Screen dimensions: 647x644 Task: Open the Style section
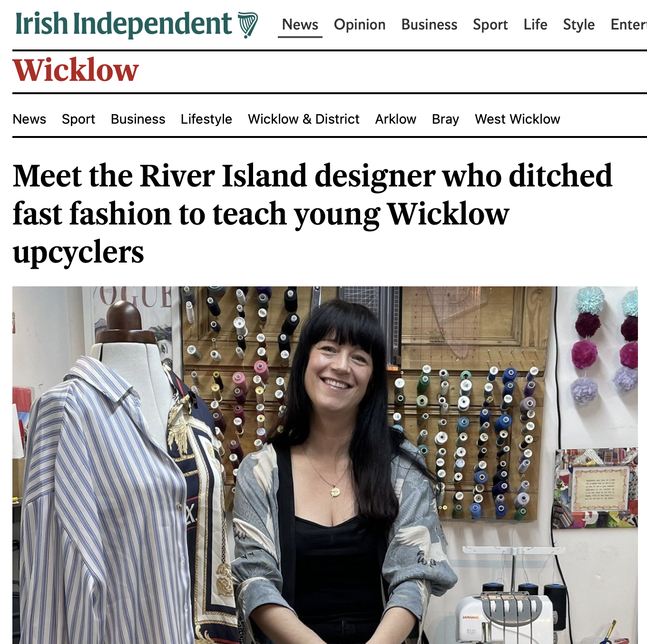(x=578, y=25)
